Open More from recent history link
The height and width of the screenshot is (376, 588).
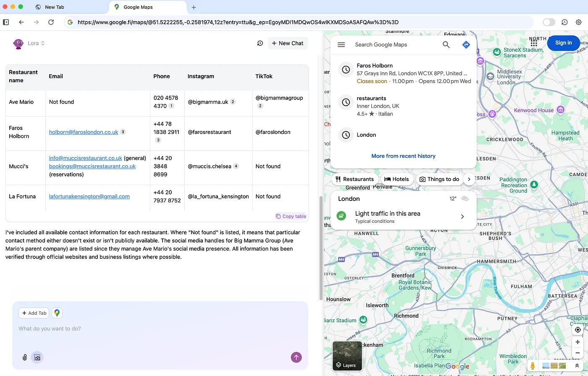403,156
